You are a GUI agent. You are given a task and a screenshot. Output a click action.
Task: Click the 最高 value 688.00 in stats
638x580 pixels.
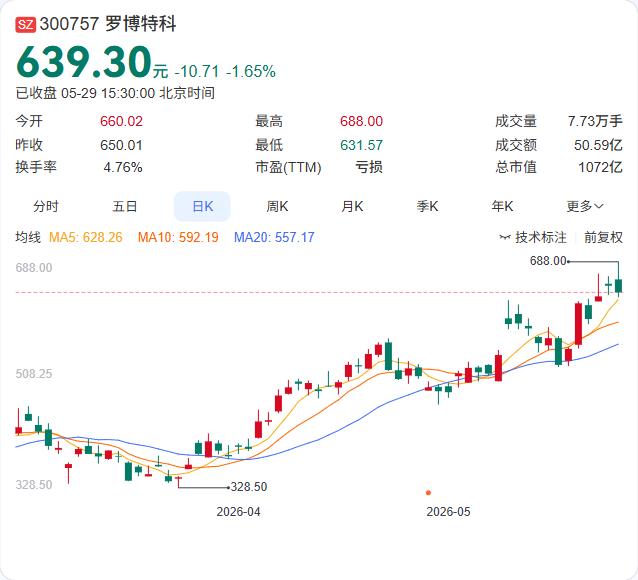tap(361, 121)
